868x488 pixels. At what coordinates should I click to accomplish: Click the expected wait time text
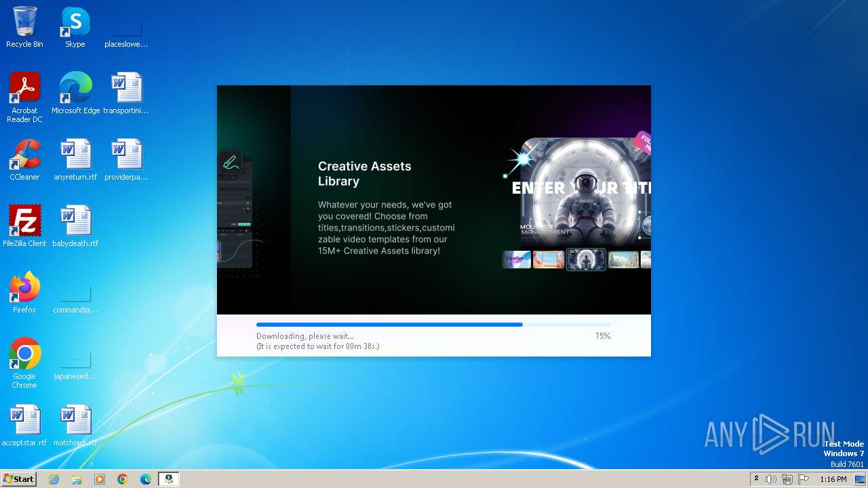coord(318,346)
